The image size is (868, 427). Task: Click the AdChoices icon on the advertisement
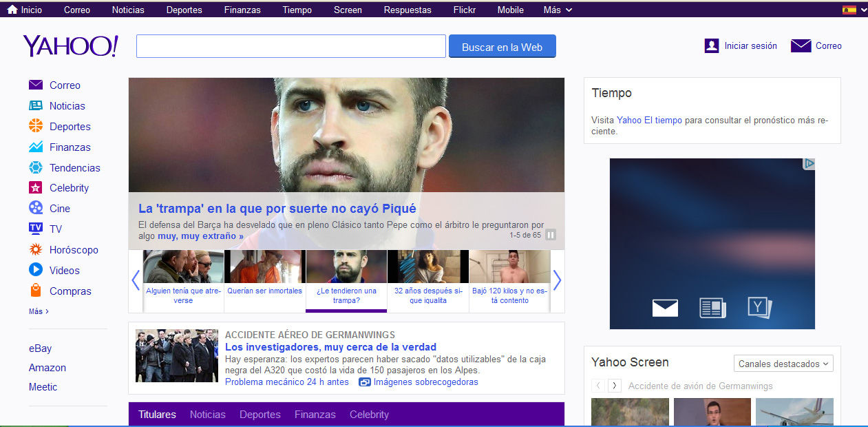pos(809,164)
